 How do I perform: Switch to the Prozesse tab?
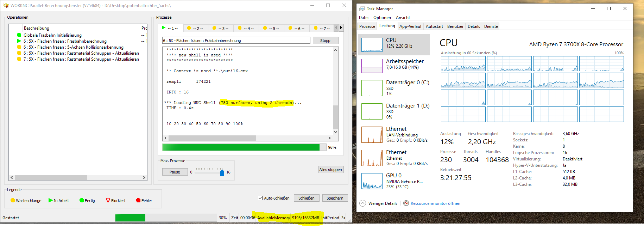click(x=367, y=26)
